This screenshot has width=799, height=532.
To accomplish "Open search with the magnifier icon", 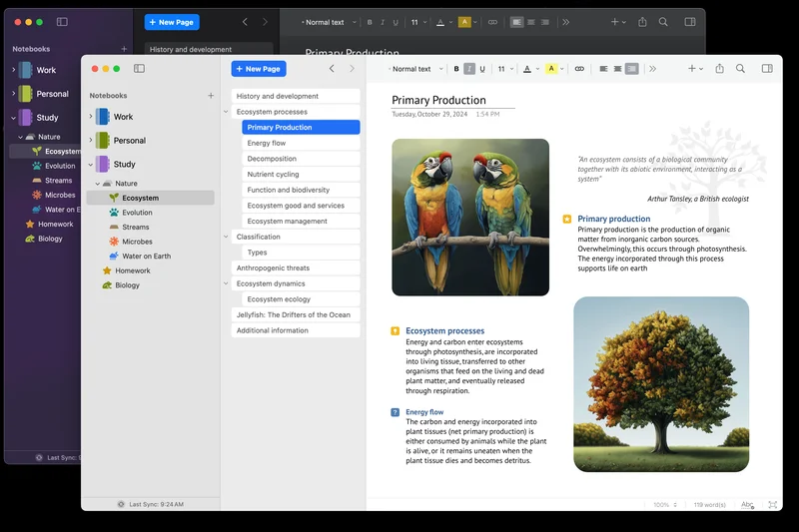I will coord(740,69).
